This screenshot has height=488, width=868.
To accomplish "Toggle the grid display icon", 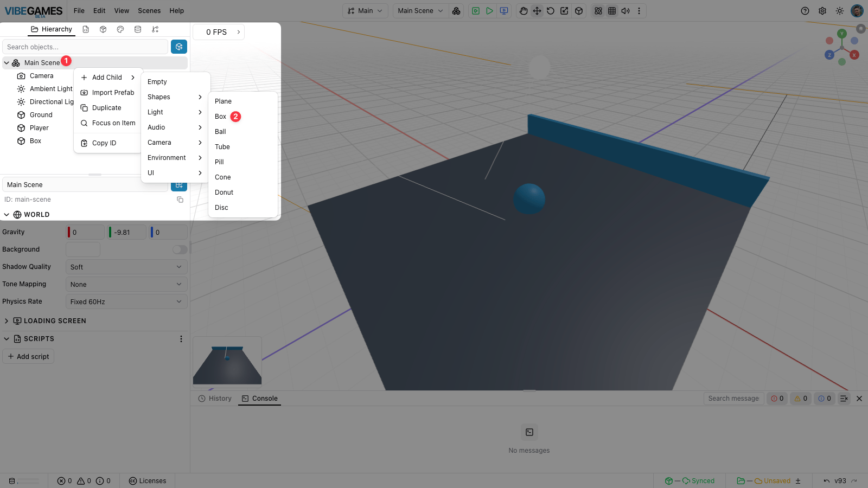I will [x=612, y=11].
